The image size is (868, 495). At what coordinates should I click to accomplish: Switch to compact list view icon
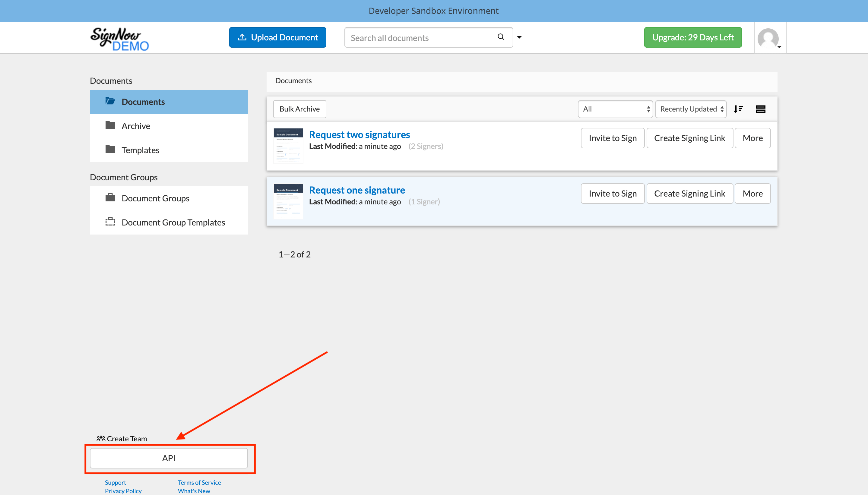click(761, 109)
